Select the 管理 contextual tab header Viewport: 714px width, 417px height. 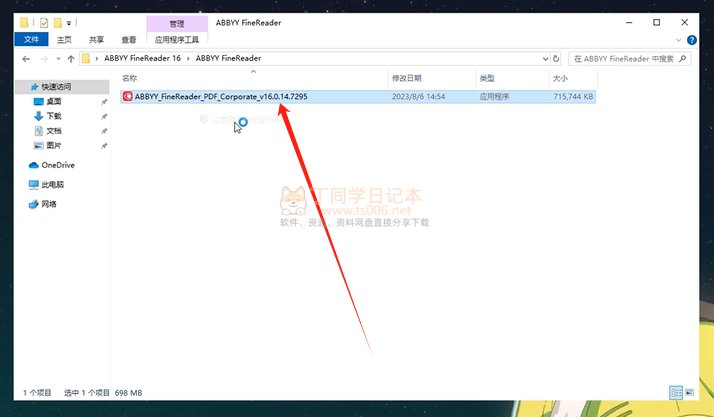177,23
